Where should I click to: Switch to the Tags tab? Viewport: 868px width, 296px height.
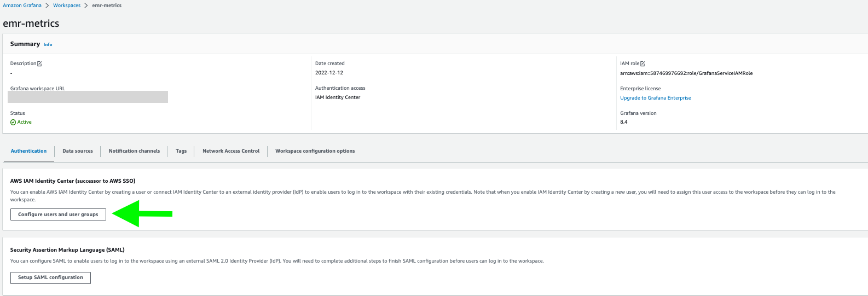181,151
